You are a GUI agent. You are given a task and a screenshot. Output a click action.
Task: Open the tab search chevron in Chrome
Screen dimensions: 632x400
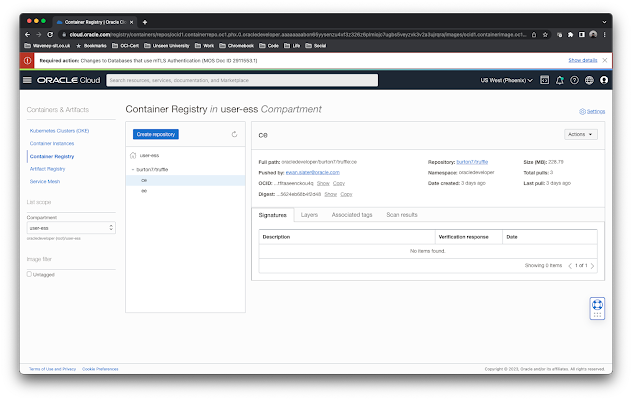[604, 22]
